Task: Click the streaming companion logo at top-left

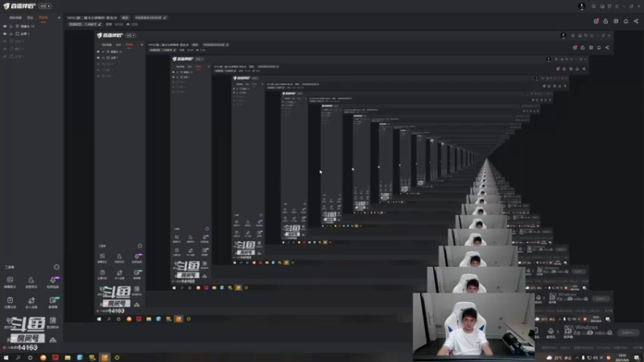Action: (x=19, y=6)
